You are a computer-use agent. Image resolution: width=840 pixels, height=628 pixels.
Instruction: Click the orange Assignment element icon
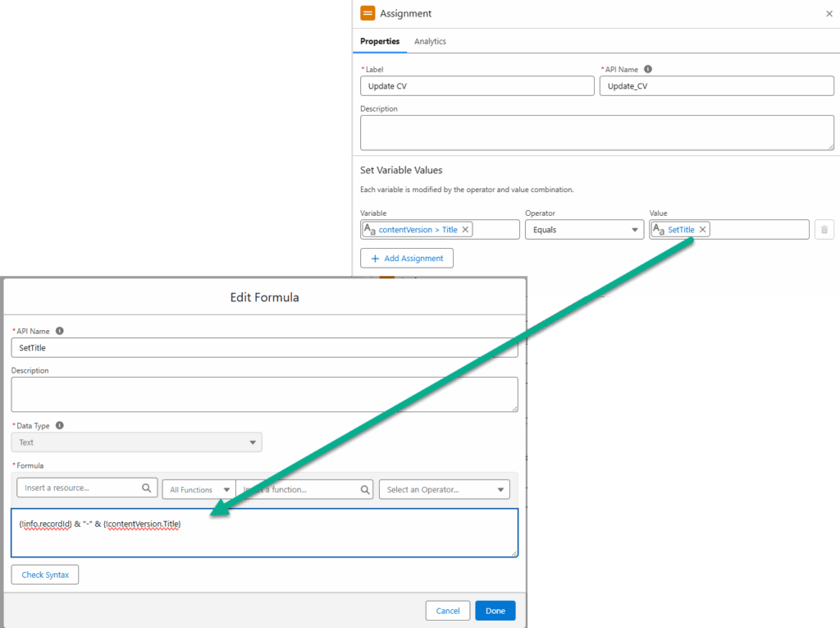click(367, 13)
